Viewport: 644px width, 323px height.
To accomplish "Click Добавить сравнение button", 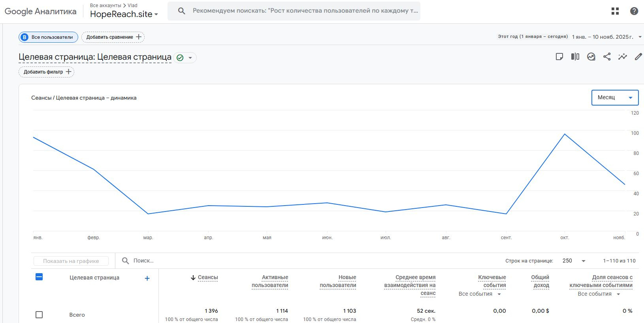I will coord(113,37).
